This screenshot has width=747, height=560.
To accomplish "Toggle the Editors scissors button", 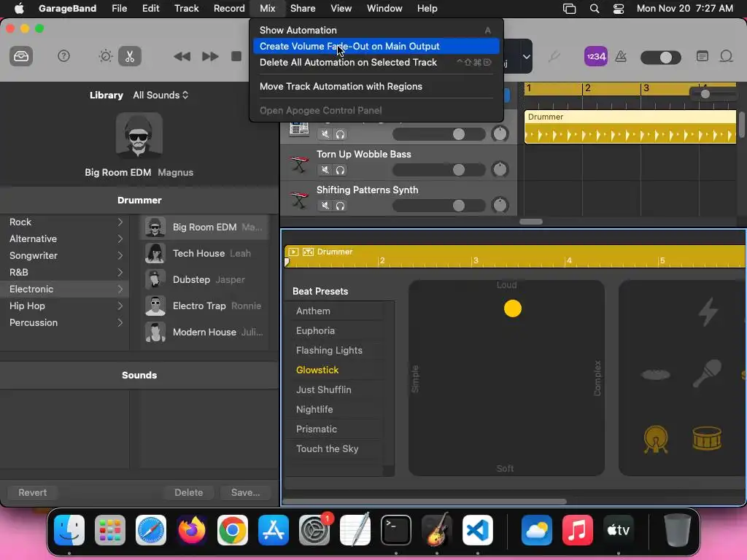I will click(130, 56).
